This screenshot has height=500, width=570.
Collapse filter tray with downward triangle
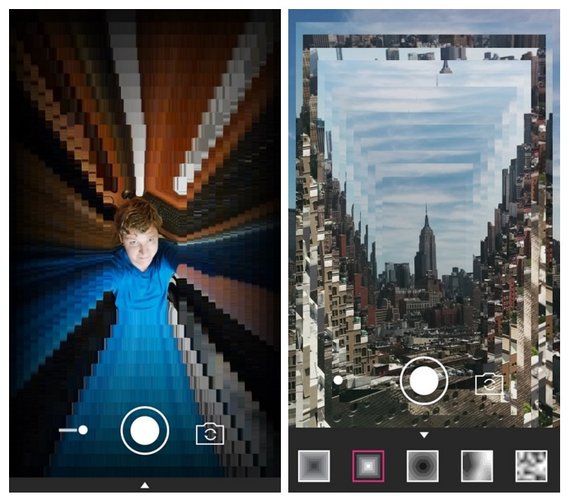[424, 435]
